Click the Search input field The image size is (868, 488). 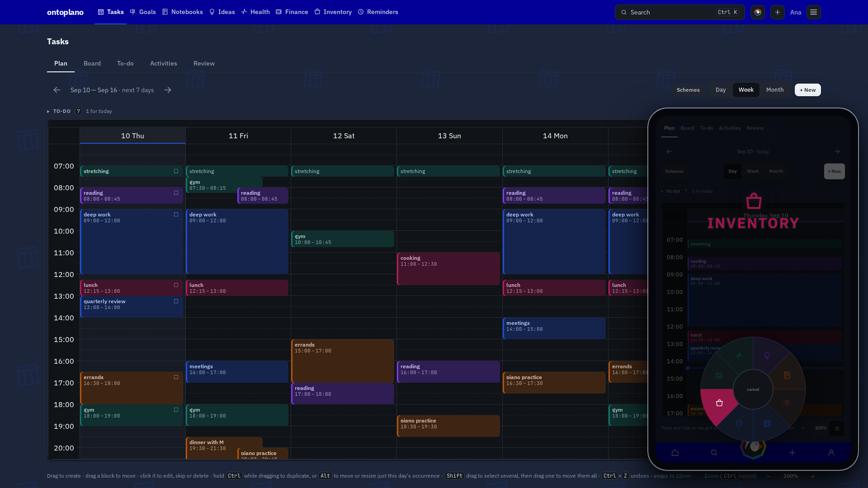[x=679, y=12]
